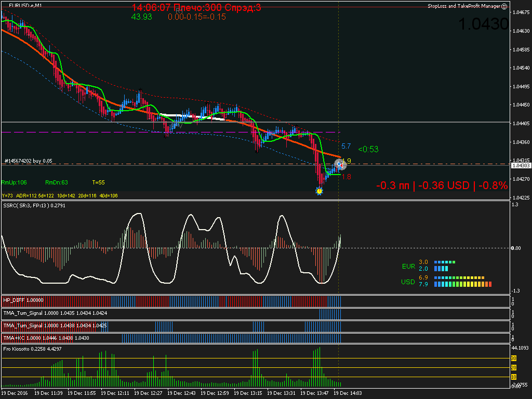Screen dimensions: 532x399
Task: Click the cyan EUR strength value '2.0'
Action: pos(423,269)
